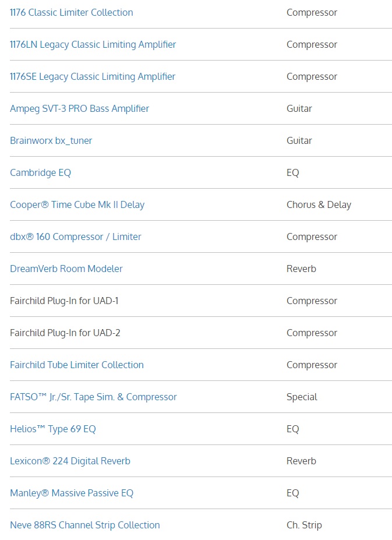Open the DreamVerb Room Modeler link
This screenshot has height=540, width=392.
point(66,269)
